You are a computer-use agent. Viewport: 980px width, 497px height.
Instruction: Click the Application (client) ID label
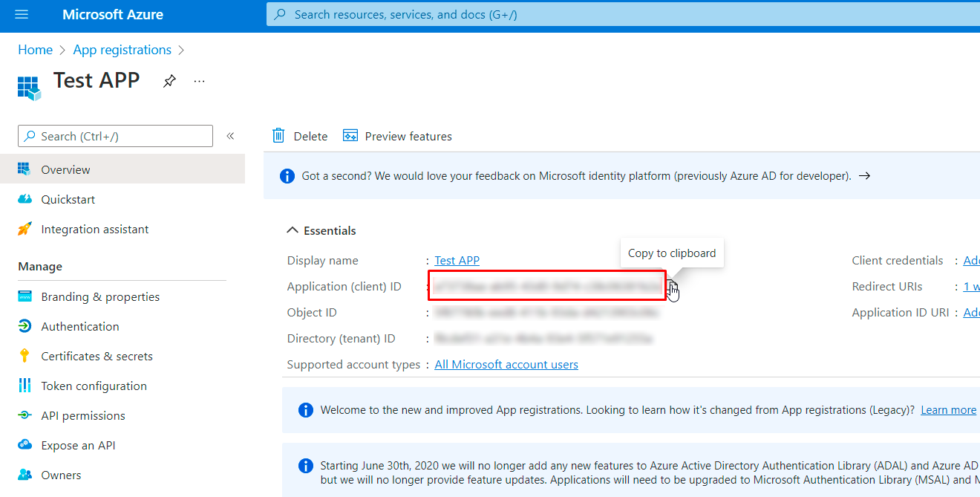click(344, 286)
